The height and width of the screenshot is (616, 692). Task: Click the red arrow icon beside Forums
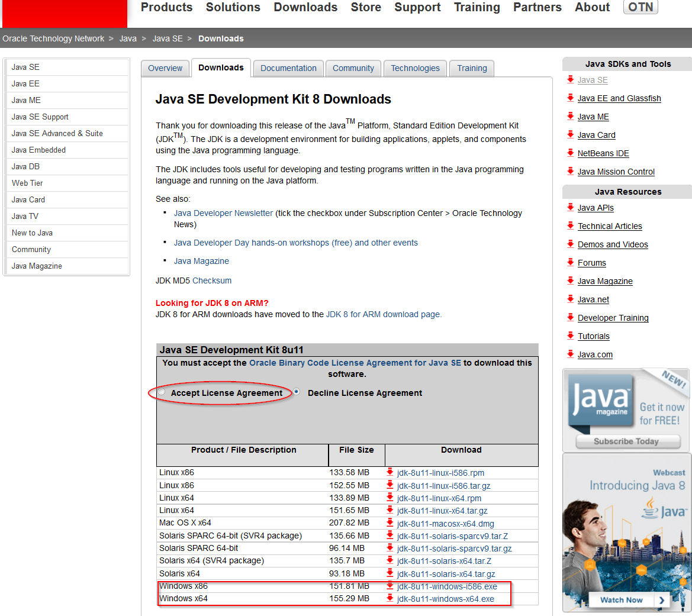(x=570, y=262)
